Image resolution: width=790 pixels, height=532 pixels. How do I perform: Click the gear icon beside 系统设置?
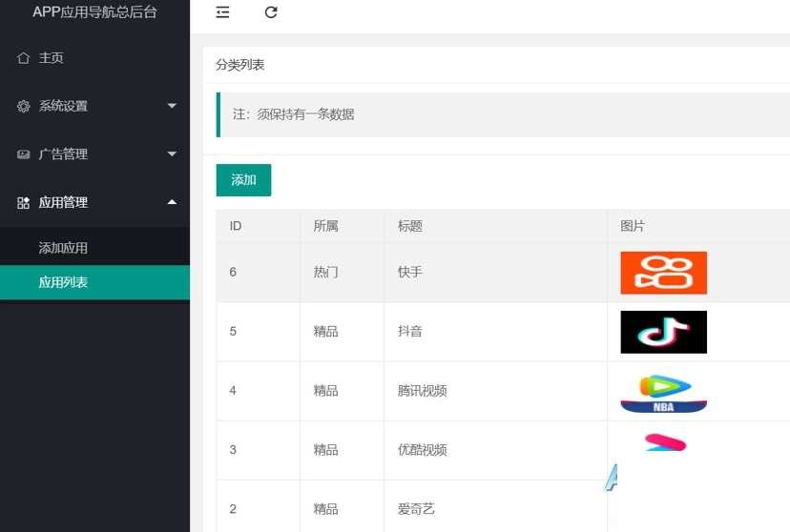tap(23, 106)
